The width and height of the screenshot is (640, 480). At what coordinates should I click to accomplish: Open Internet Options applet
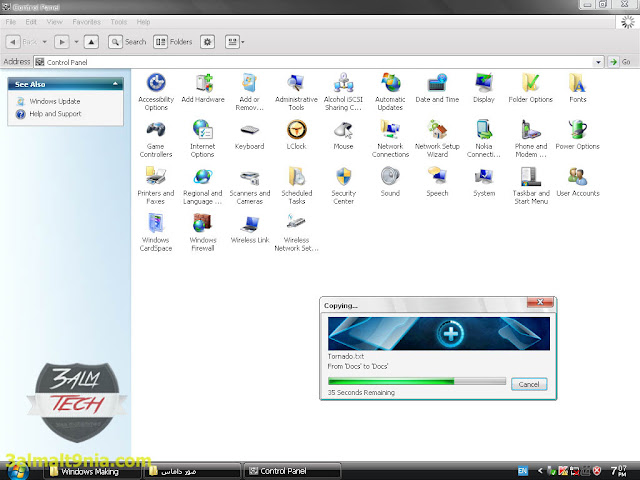click(x=203, y=139)
